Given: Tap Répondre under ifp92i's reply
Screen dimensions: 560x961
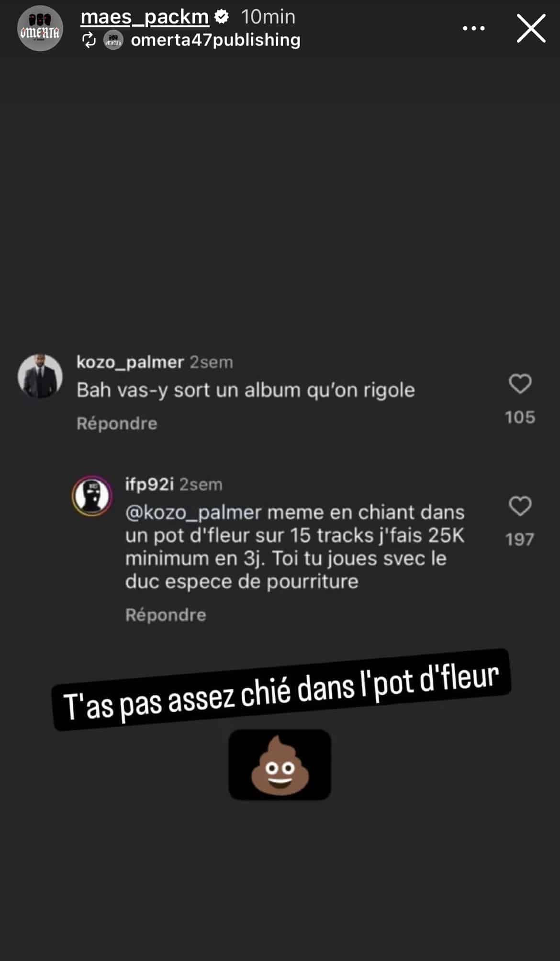Looking at the screenshot, I should pyautogui.click(x=166, y=615).
